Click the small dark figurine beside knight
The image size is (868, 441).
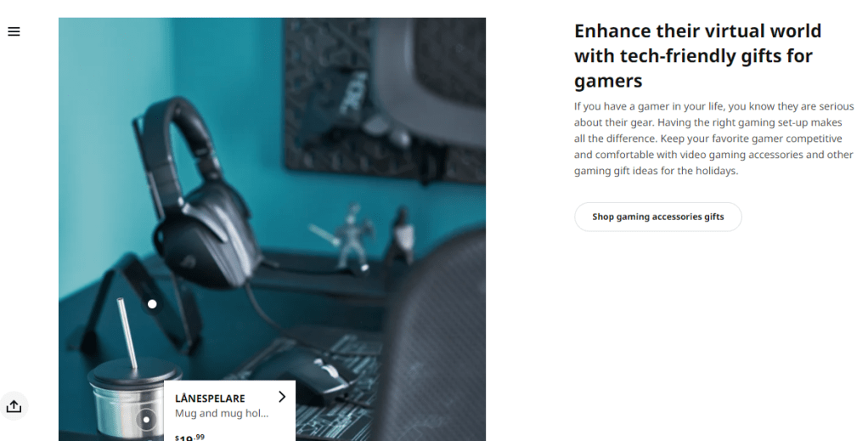(x=402, y=235)
